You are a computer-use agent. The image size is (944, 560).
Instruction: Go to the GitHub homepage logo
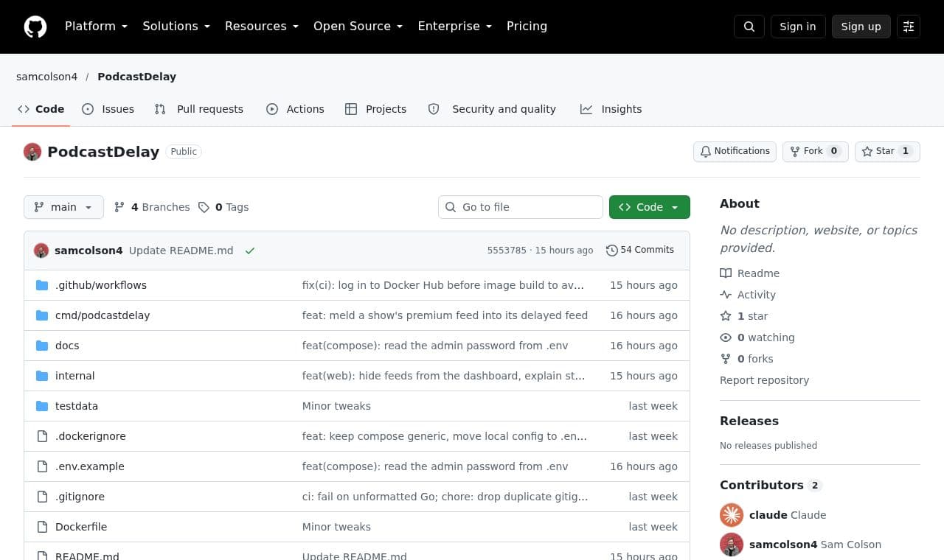pyautogui.click(x=35, y=27)
